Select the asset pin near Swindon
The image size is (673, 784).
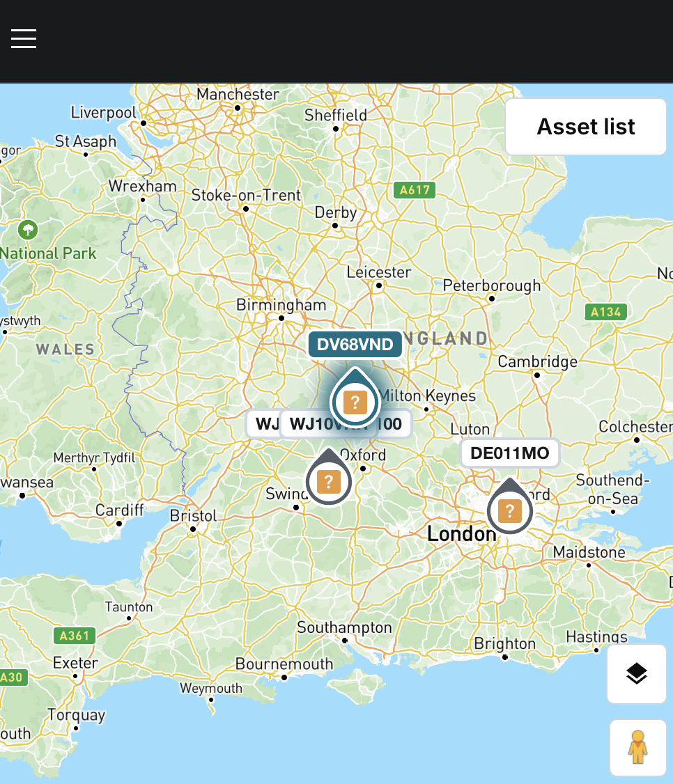coord(328,480)
